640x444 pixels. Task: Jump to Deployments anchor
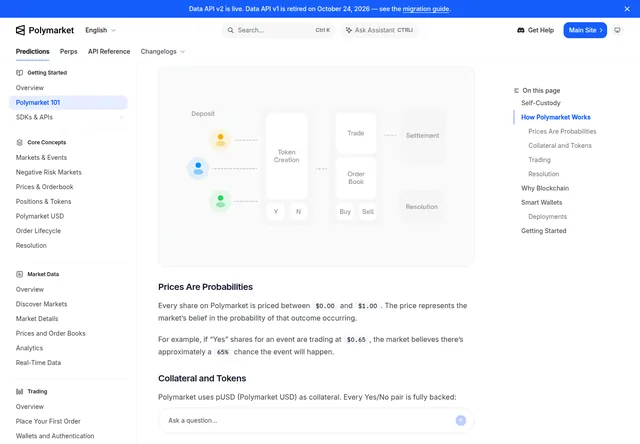pyautogui.click(x=547, y=217)
